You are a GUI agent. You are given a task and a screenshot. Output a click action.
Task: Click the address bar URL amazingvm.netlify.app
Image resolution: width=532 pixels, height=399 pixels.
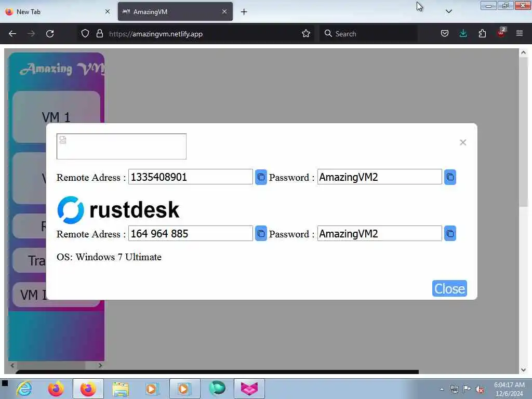click(156, 34)
